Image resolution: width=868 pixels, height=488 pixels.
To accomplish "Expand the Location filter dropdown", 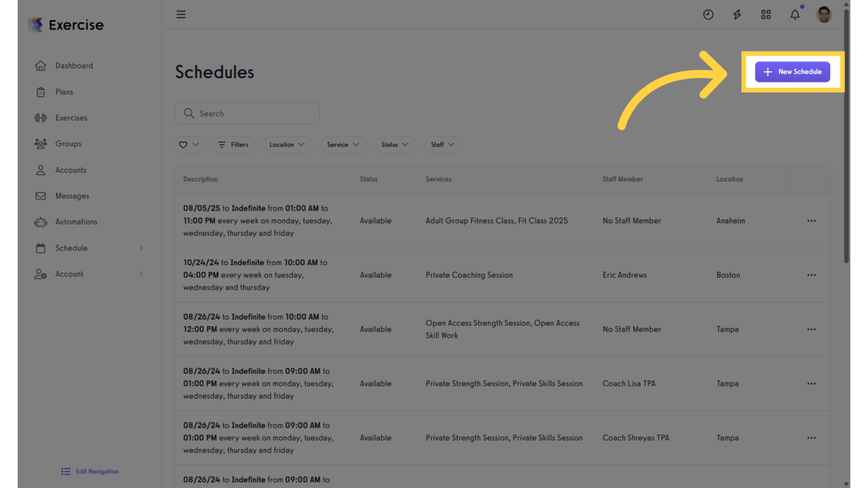I will coord(287,144).
